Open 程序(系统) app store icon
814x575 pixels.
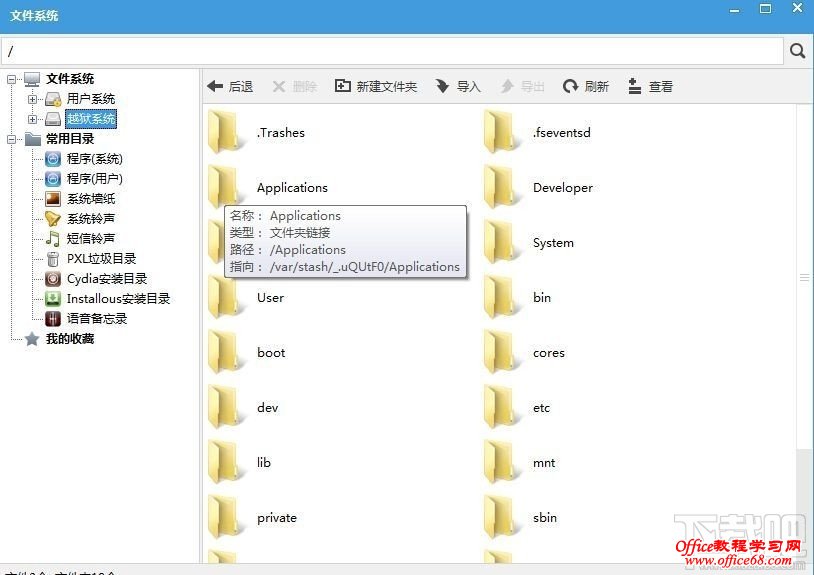[x=53, y=159]
